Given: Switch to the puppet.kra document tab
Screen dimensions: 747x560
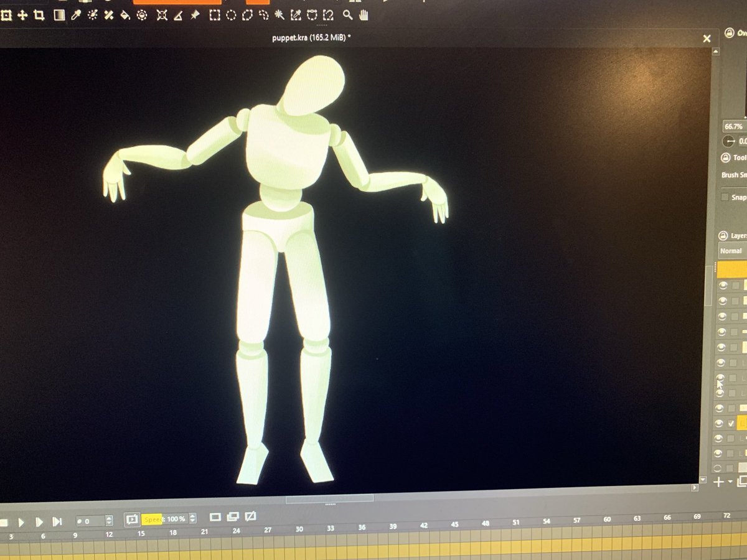Looking at the screenshot, I should click(311, 38).
